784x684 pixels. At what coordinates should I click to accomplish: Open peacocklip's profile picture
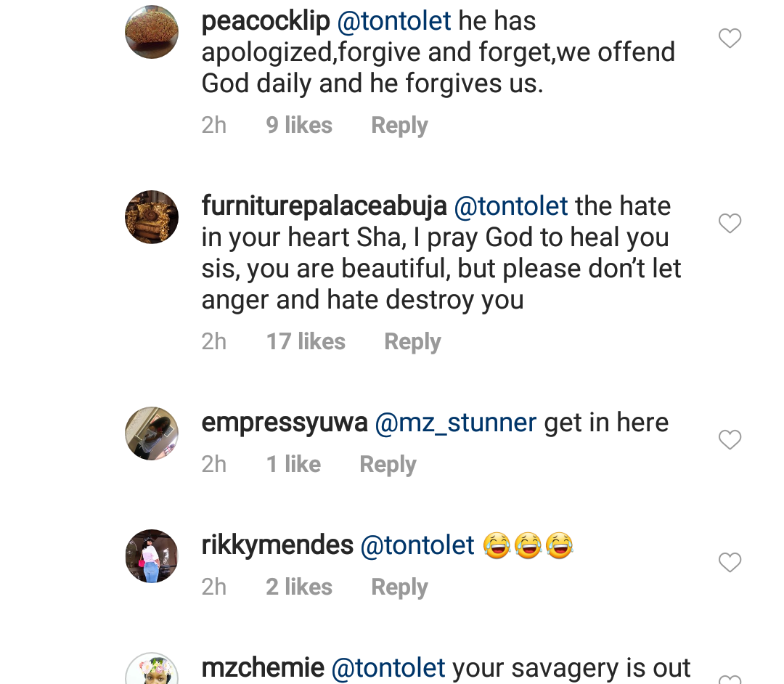(x=152, y=32)
